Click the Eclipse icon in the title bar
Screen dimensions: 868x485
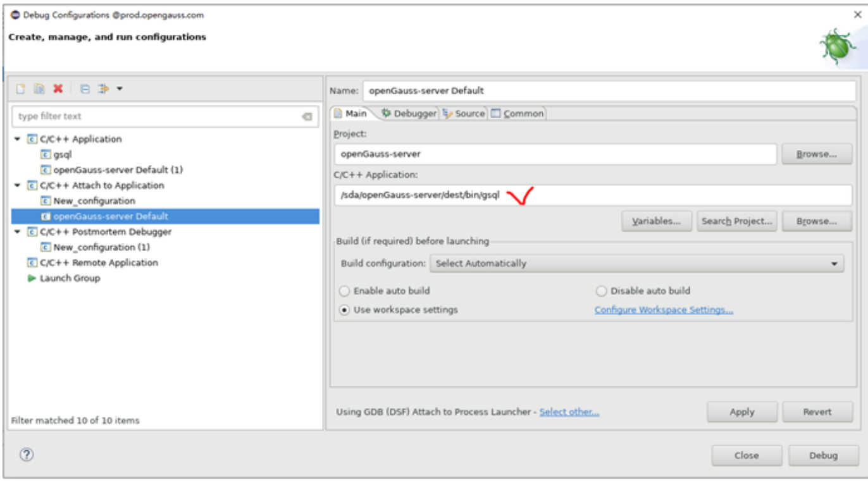coord(15,15)
